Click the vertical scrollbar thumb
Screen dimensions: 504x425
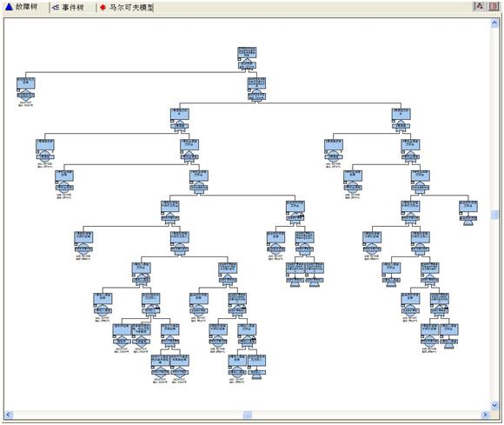[494, 215]
